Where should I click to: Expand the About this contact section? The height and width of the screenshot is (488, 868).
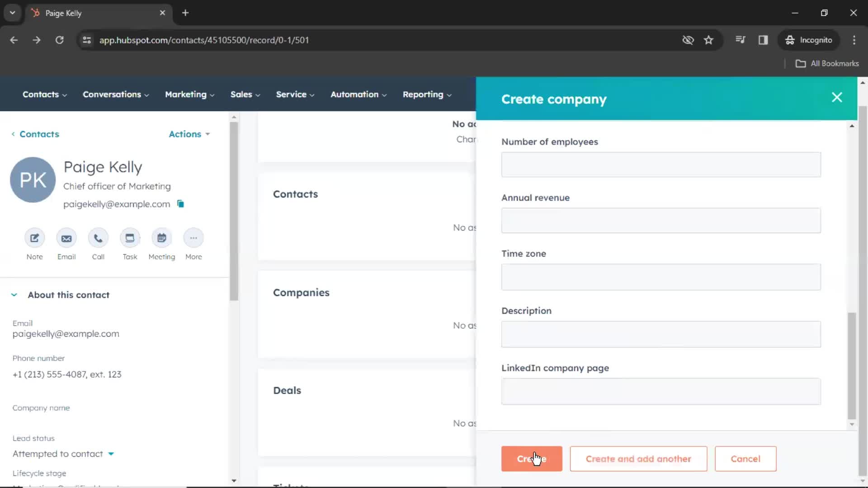(14, 294)
